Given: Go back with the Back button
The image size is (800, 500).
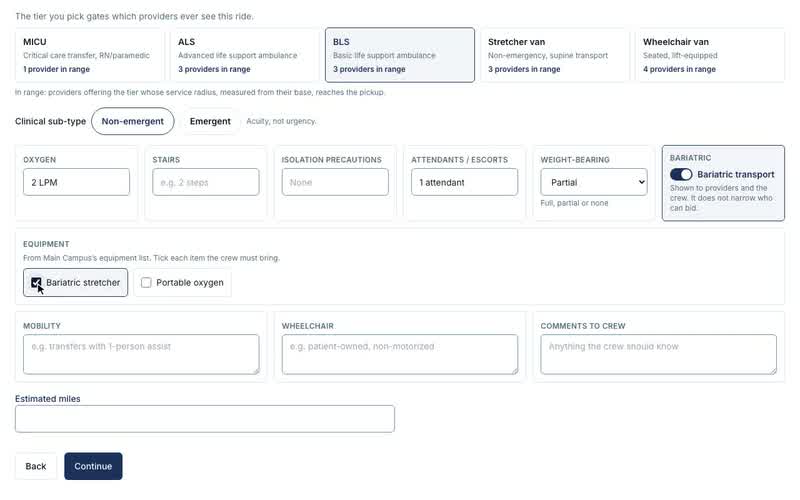Looking at the screenshot, I should pos(36,466).
